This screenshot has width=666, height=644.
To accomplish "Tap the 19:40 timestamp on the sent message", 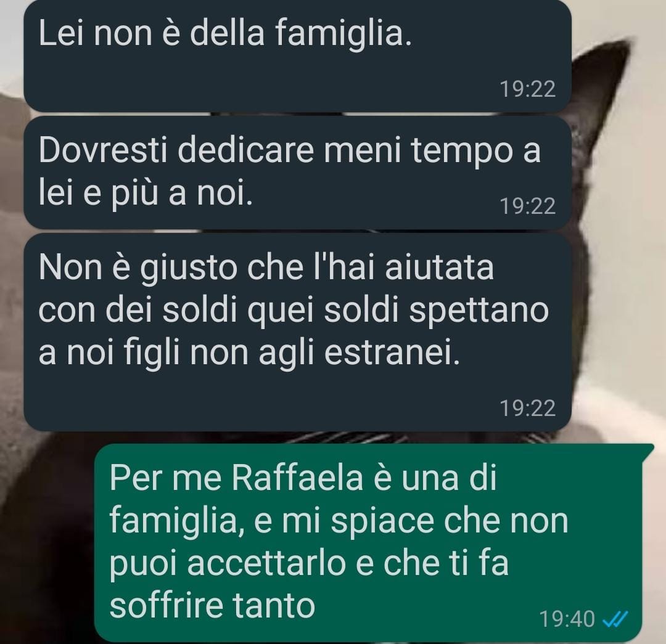I will click(x=567, y=619).
